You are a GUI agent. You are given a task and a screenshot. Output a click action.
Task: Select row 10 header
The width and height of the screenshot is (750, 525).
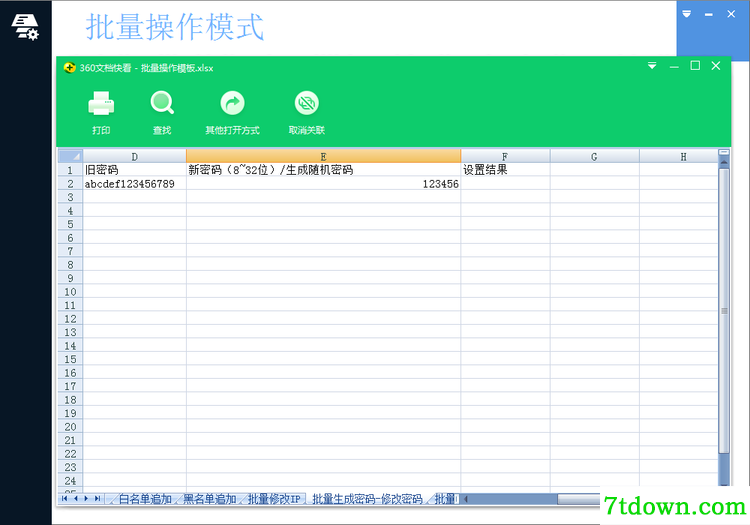pos(70,292)
